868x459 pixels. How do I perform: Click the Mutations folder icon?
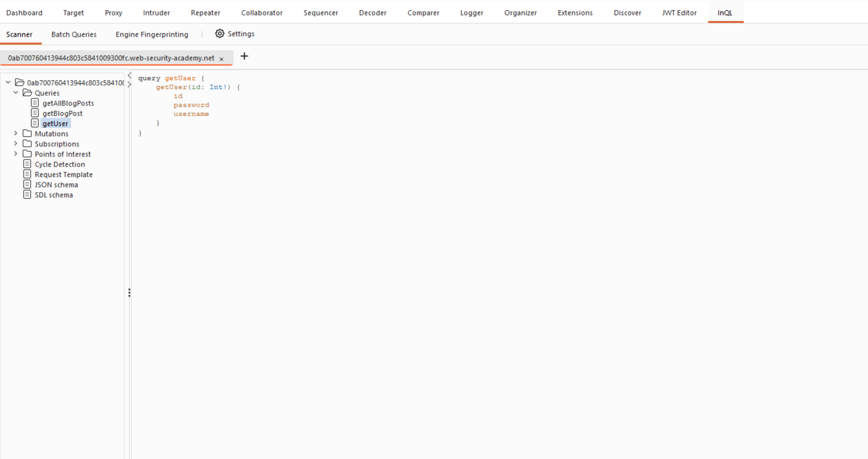27,133
